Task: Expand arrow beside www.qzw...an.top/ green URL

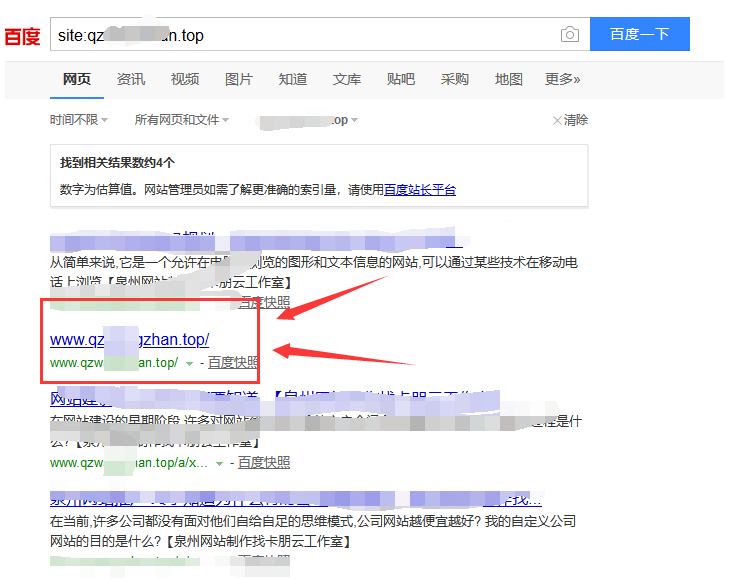Action: click(189, 364)
